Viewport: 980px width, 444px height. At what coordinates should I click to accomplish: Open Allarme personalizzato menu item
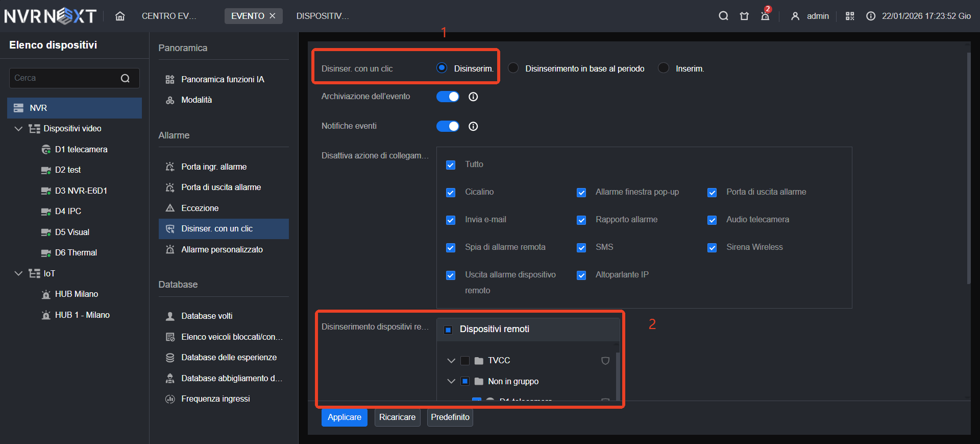(224, 249)
